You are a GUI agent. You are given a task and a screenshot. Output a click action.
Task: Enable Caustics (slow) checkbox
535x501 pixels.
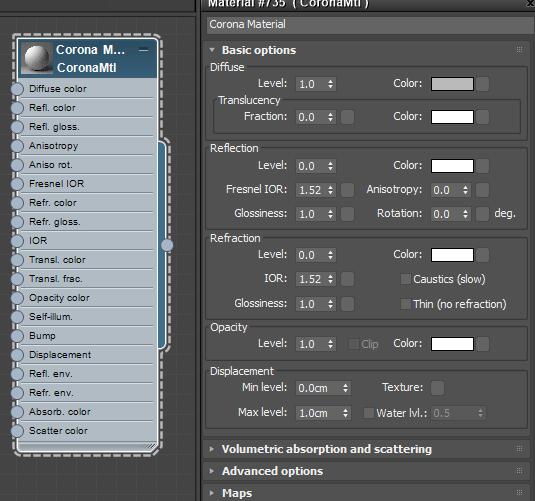pyautogui.click(x=405, y=279)
